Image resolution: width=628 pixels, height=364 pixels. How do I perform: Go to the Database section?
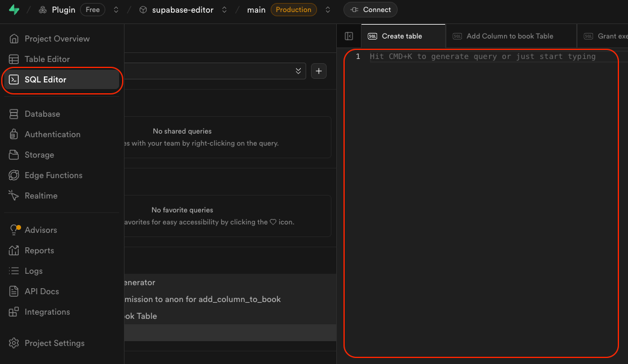(42, 114)
